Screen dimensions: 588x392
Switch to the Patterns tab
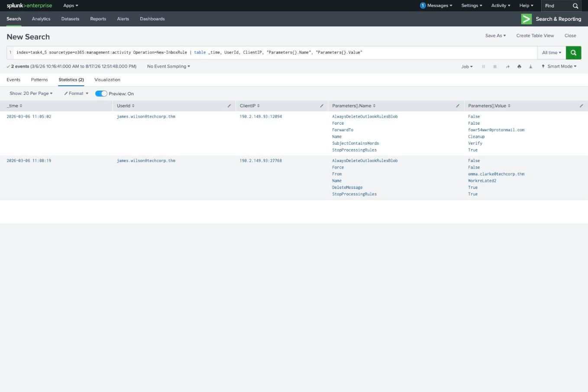pyautogui.click(x=39, y=80)
